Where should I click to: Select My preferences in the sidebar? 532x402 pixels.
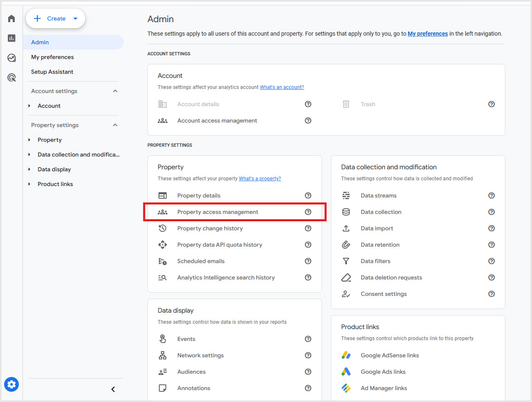pyautogui.click(x=52, y=57)
